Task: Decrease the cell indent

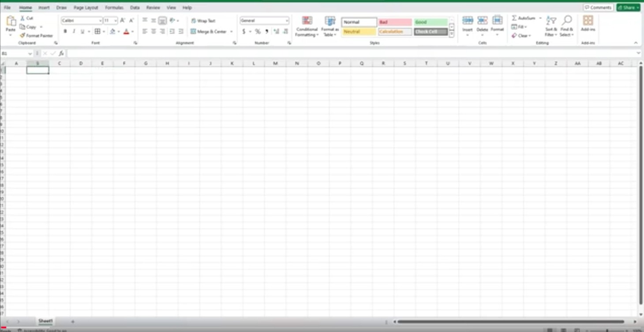Action: (x=172, y=31)
